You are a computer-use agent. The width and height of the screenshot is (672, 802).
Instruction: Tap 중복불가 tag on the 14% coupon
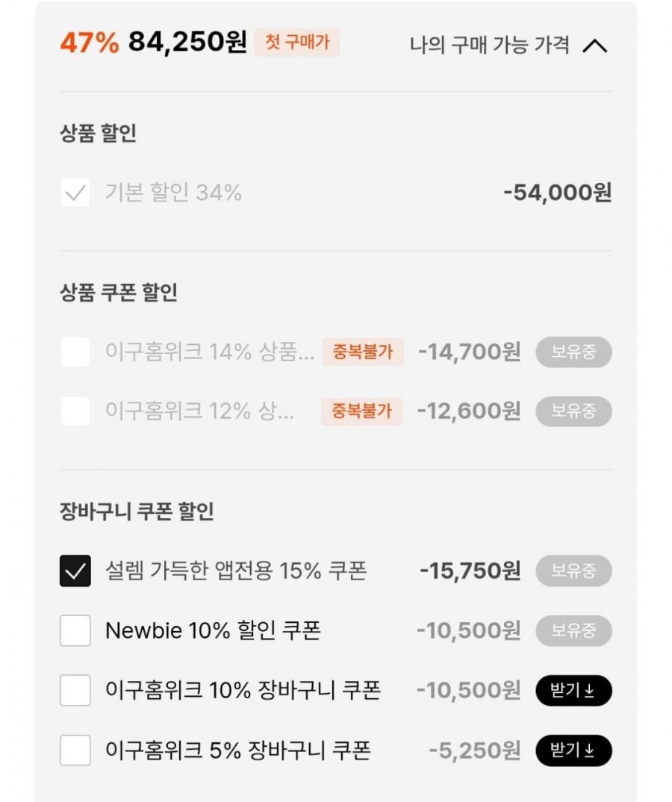[363, 352]
